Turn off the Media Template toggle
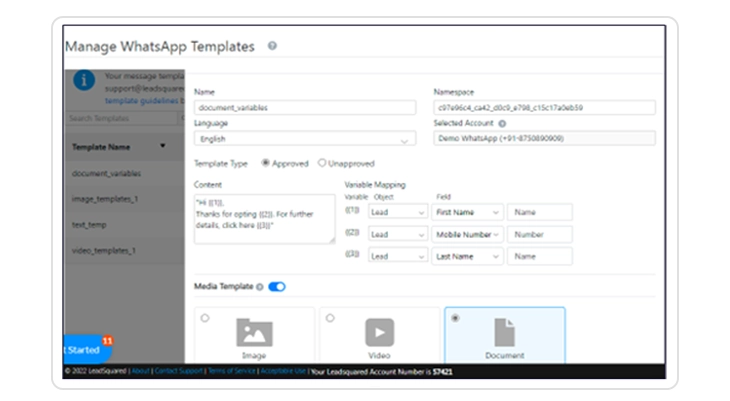Viewport: 730px width, 401px height. click(277, 287)
